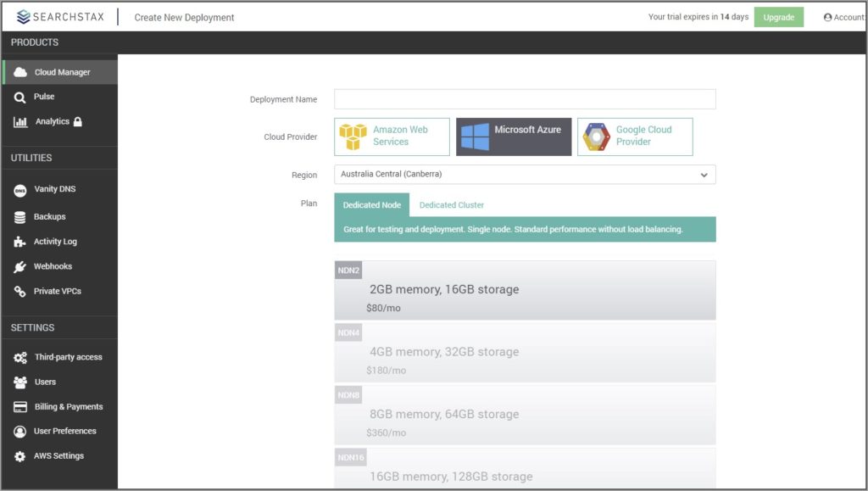
Task: Click the SearchStax logo icon
Action: click(23, 17)
